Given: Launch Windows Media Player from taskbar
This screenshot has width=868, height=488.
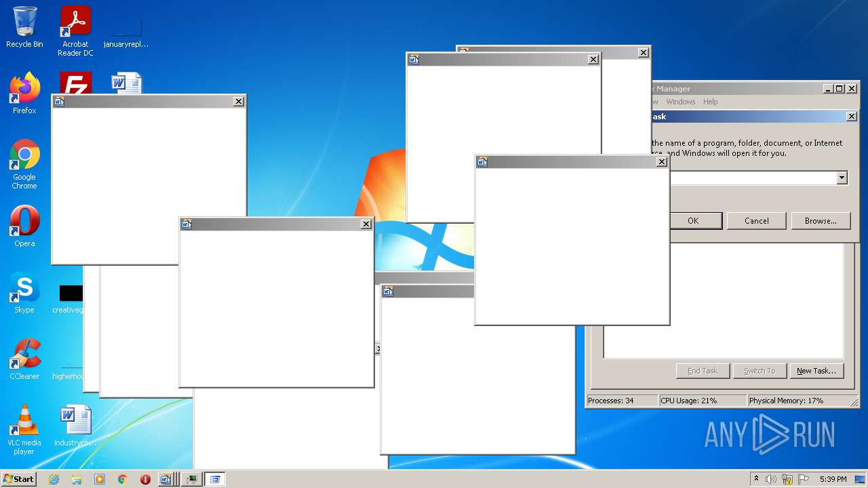Looking at the screenshot, I should click(x=100, y=479).
